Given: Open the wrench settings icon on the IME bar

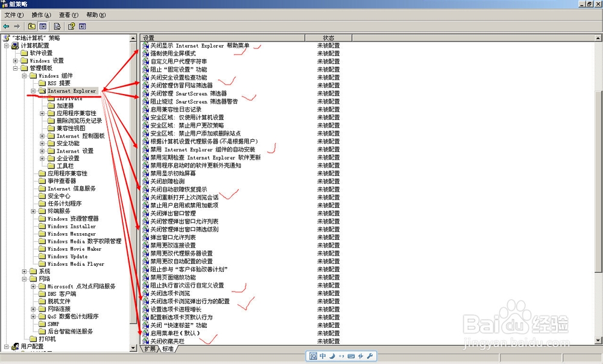Looking at the screenshot, I should click(370, 356).
